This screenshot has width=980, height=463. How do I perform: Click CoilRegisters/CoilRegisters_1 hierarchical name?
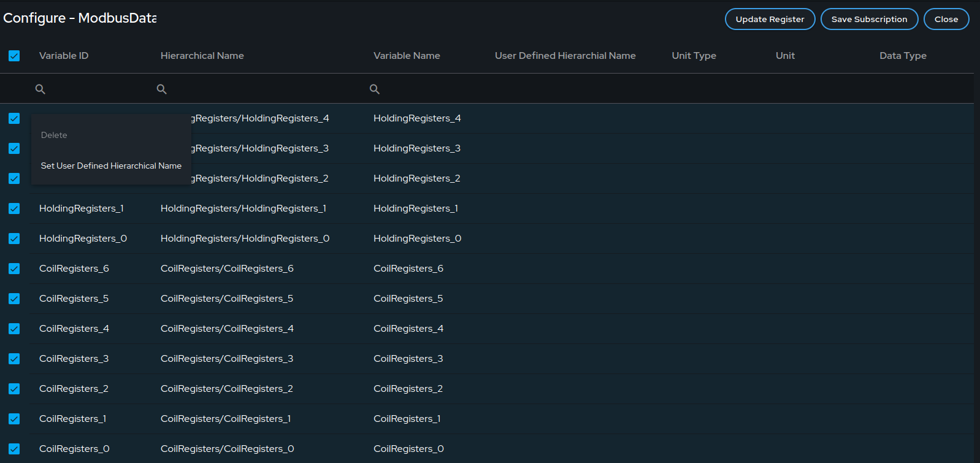226,419
